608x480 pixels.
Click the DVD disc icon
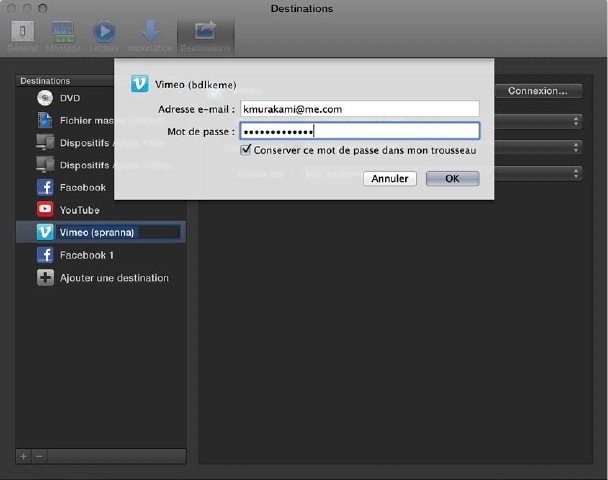45,98
